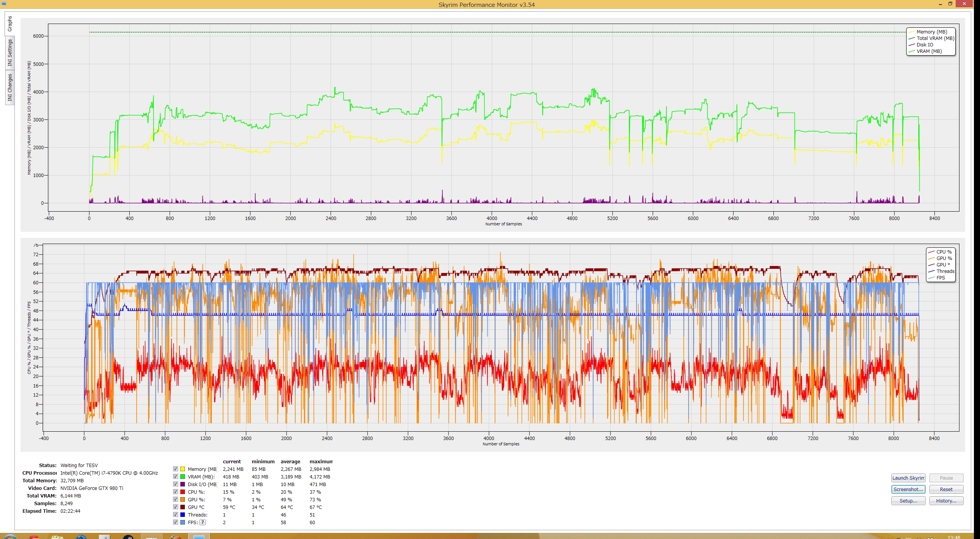This screenshot has height=539, width=980.
Task: Click the window title 'Skyrim Performance Monitor v3.54'
Action: point(487,5)
